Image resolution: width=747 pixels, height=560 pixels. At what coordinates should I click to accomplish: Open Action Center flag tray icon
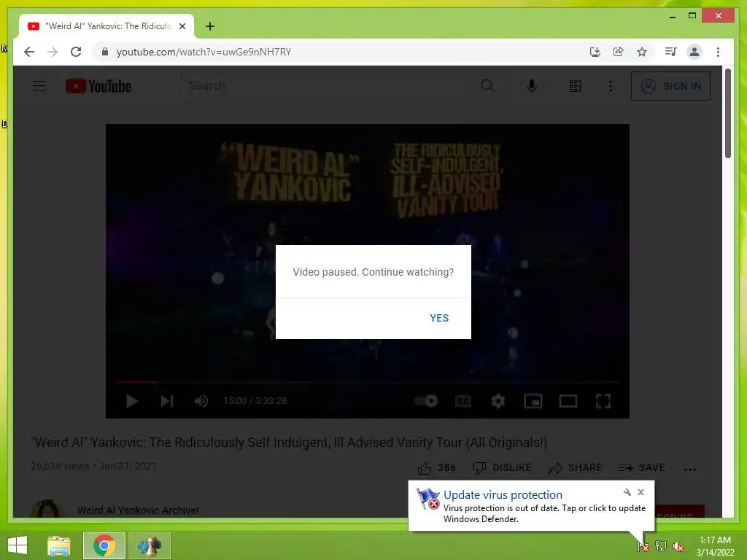tap(643, 546)
